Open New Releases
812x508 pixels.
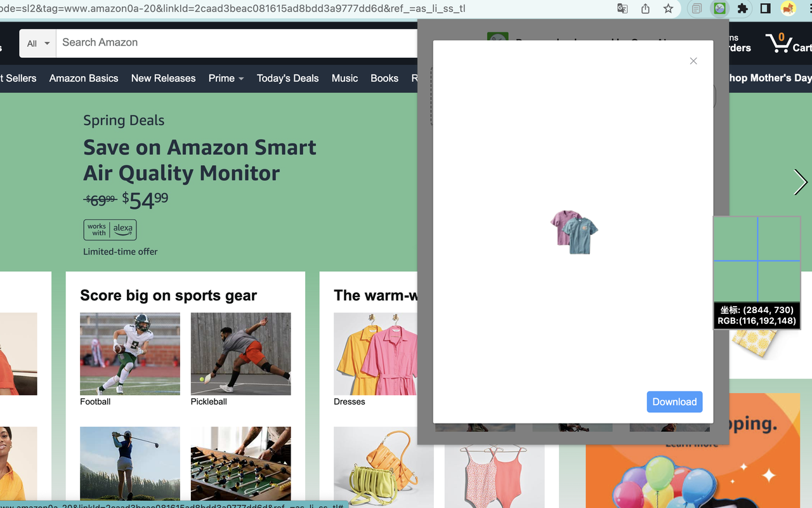coord(163,78)
